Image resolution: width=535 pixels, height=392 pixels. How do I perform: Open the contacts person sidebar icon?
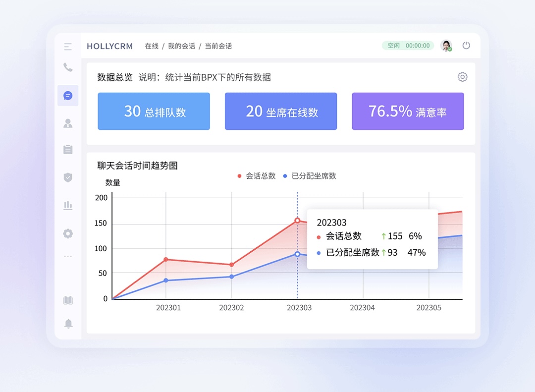[x=68, y=123]
